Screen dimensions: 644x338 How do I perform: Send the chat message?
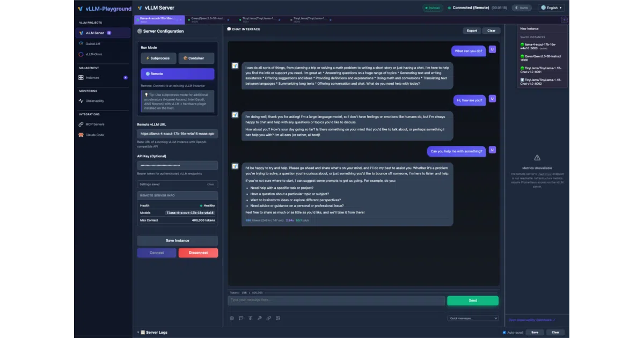[473, 300]
